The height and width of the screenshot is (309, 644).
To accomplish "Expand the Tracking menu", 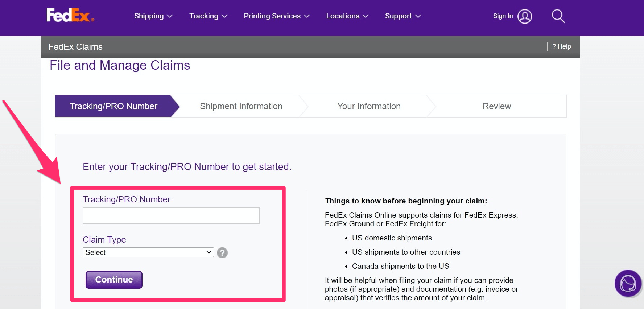I will (x=208, y=16).
